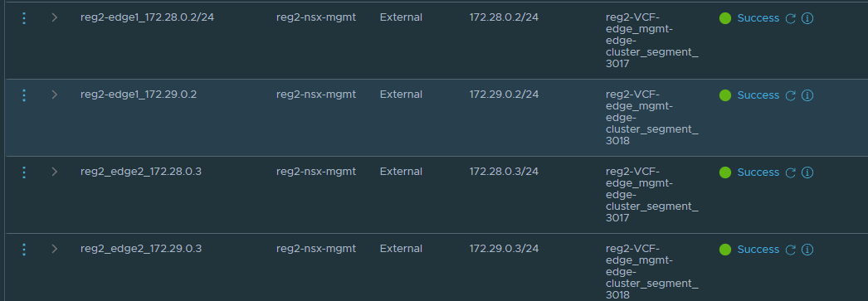This screenshot has height=301, width=868.
Task: Show info for reg2-edge1_172.28.0.2/24 status
Action: coord(807,18)
